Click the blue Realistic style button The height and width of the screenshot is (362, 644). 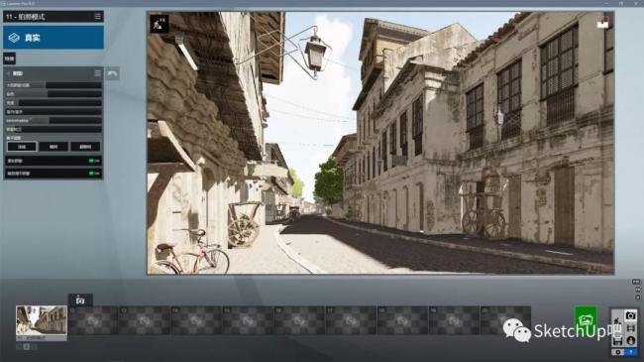coord(54,38)
